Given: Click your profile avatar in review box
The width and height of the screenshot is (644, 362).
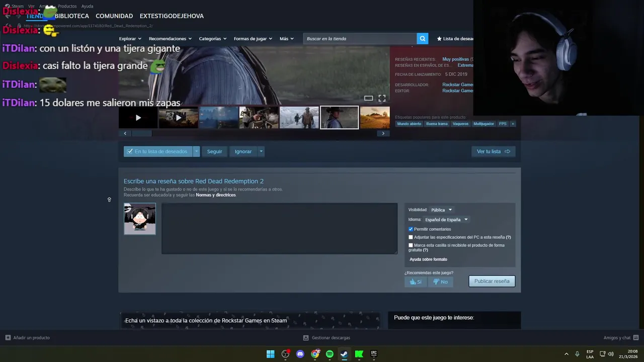Looking at the screenshot, I should coord(140,219).
